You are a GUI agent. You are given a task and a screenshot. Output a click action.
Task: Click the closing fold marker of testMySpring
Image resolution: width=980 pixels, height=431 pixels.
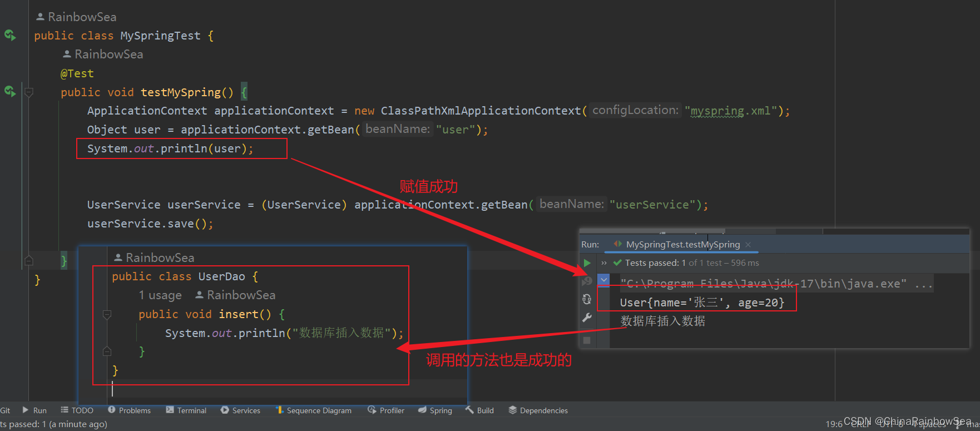click(29, 260)
